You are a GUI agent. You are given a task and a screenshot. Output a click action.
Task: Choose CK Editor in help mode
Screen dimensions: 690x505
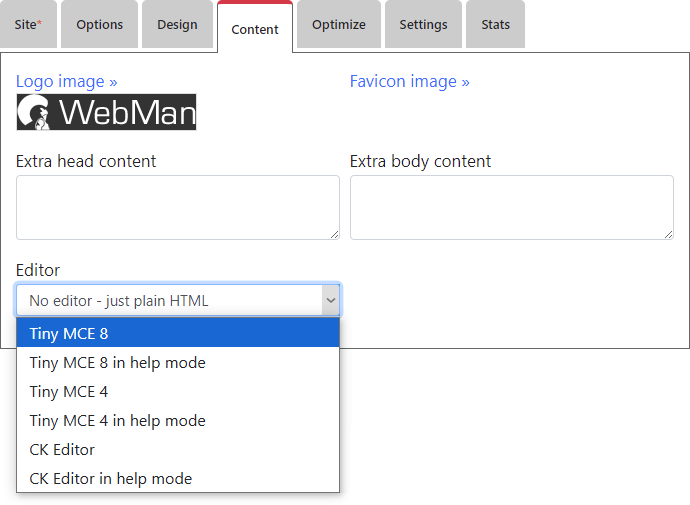[x=178, y=479]
